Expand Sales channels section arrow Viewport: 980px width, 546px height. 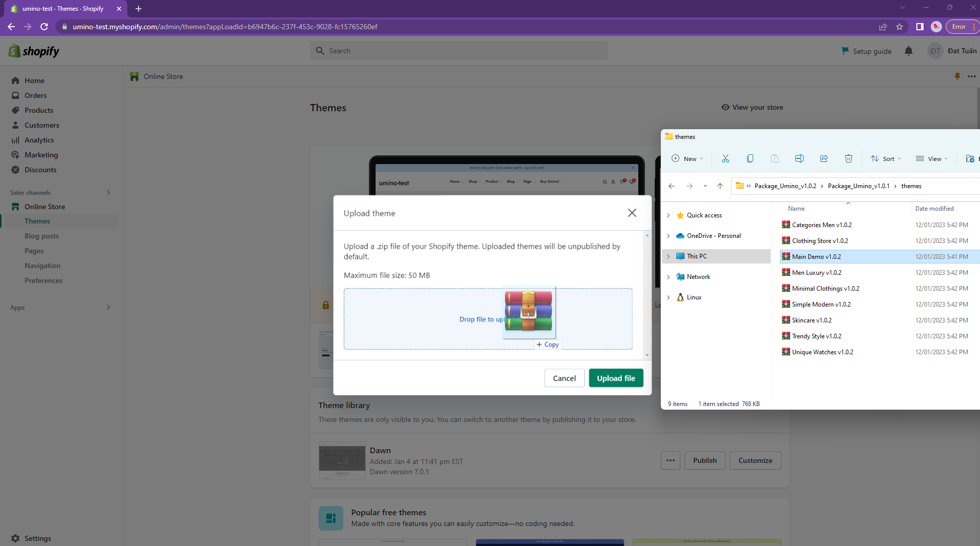108,192
